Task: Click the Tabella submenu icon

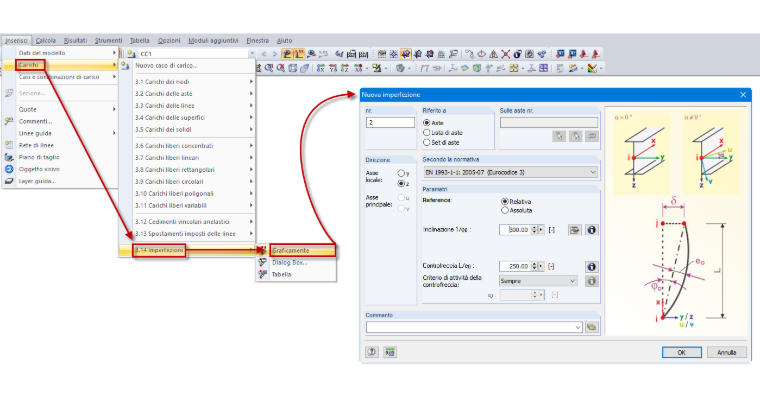Action: pos(262,274)
